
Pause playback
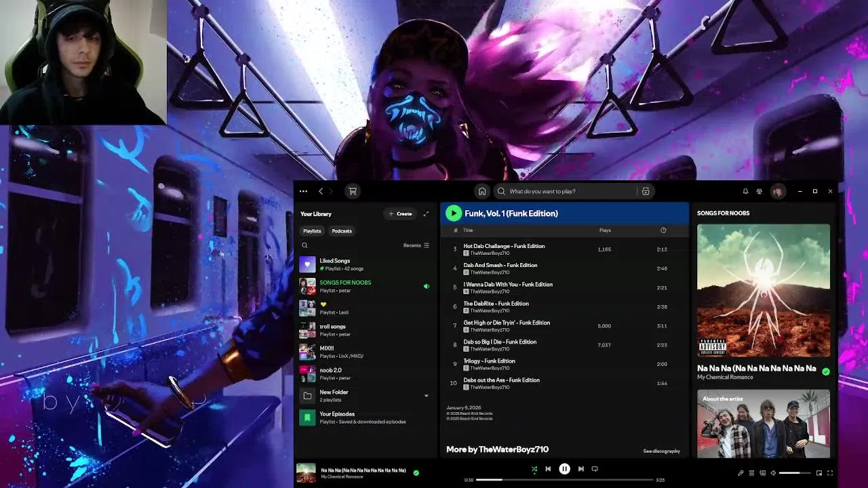point(564,469)
